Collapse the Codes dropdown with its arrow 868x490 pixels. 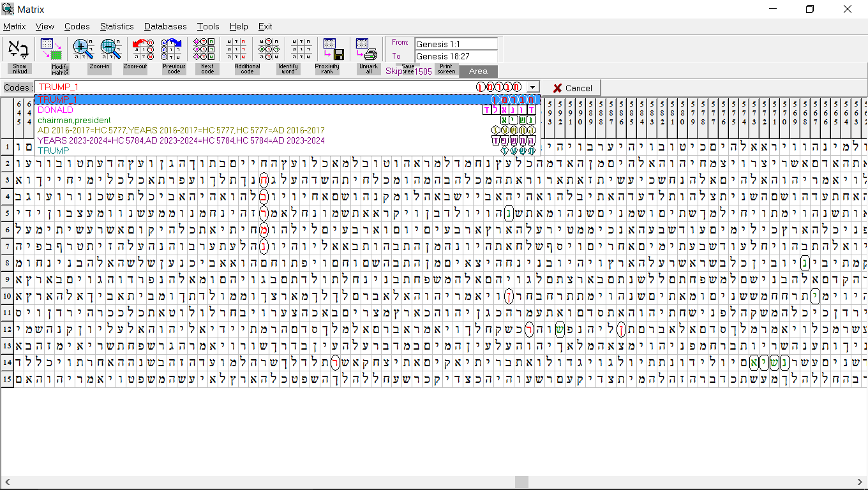coord(532,87)
